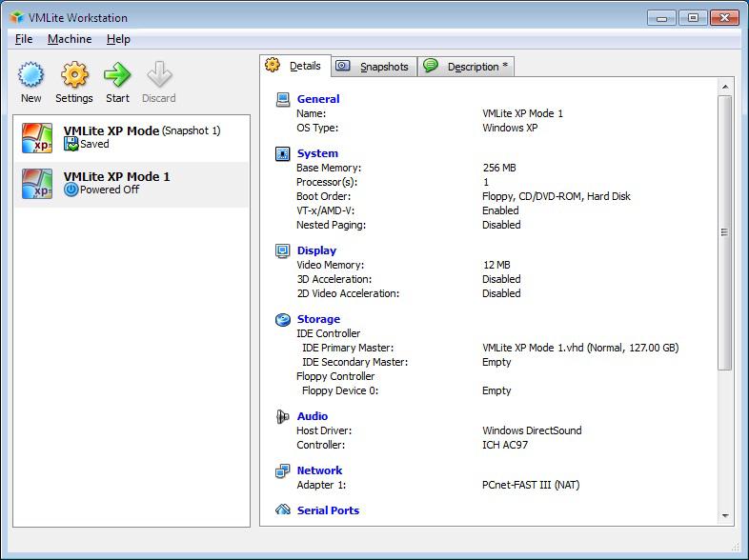749x560 pixels.
Task: Click the 256 MB base memory value
Action: (499, 168)
